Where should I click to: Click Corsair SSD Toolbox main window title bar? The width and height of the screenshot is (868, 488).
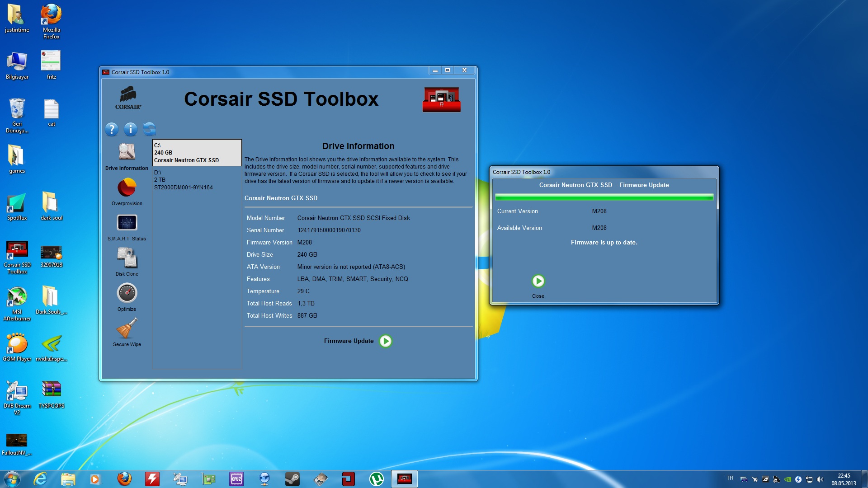pos(264,72)
